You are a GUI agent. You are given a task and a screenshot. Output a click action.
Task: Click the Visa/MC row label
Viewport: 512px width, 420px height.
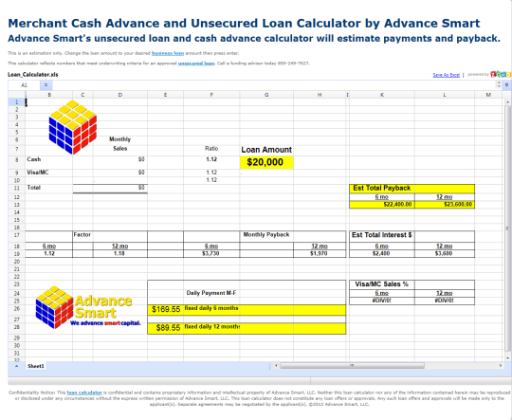38,173
